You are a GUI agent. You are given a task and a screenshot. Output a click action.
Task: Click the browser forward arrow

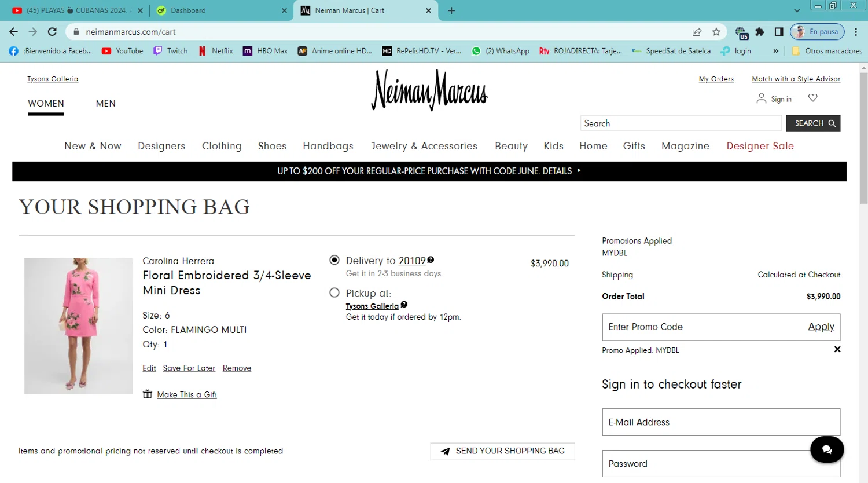click(33, 32)
